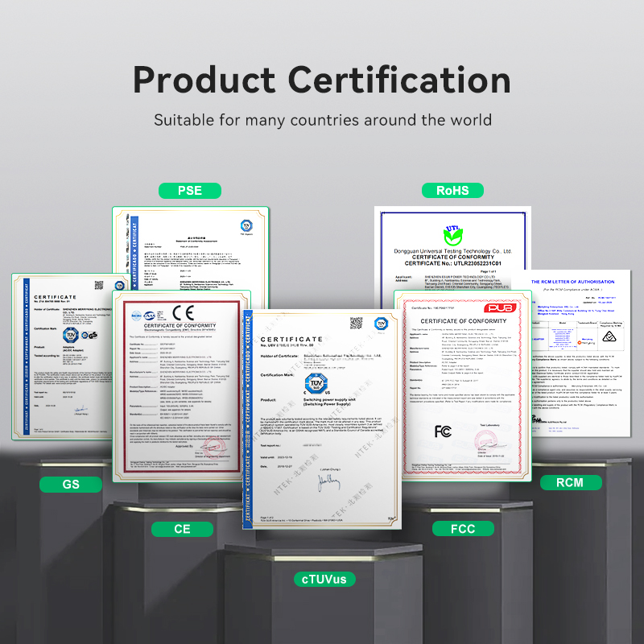The height and width of the screenshot is (644, 644).
Task: Click the green RCM label
Action: tap(571, 482)
